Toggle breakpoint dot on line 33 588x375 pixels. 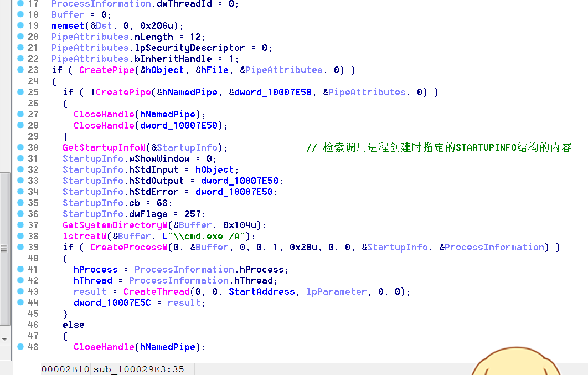point(20,181)
